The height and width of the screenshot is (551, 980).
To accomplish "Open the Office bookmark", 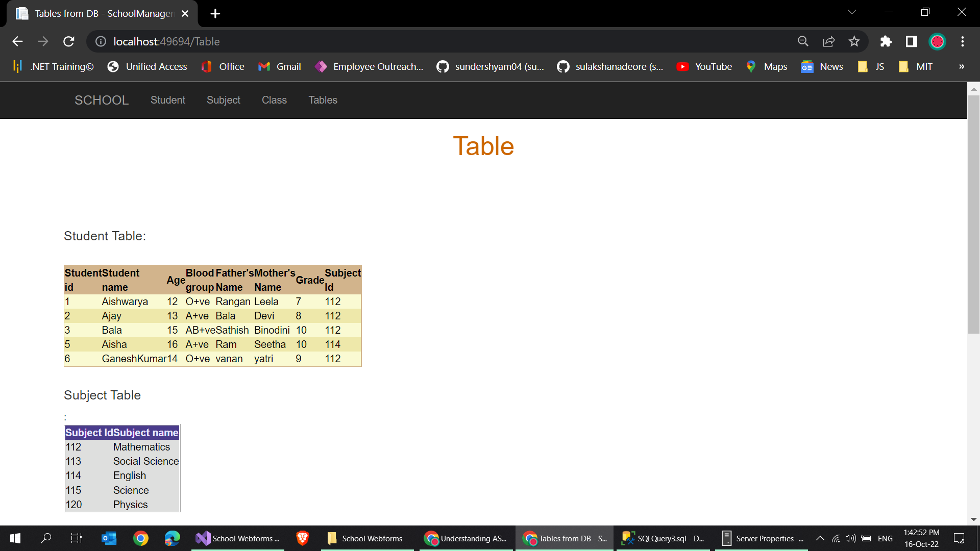I will (222, 66).
